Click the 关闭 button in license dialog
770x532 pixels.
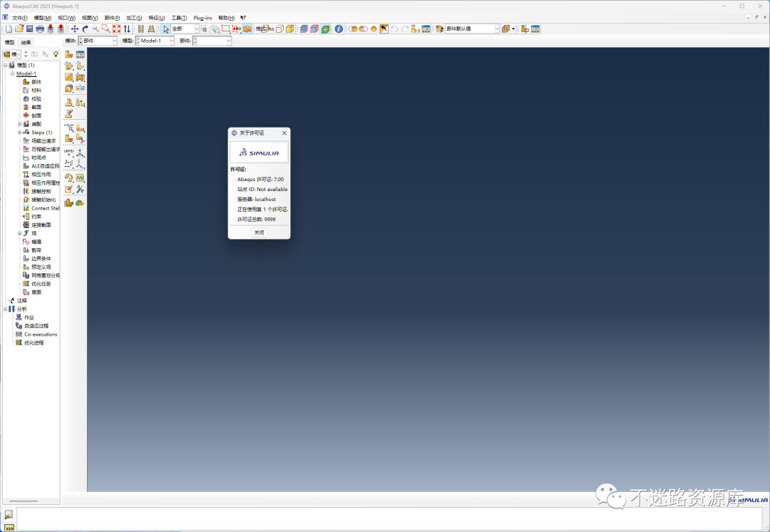(260, 232)
